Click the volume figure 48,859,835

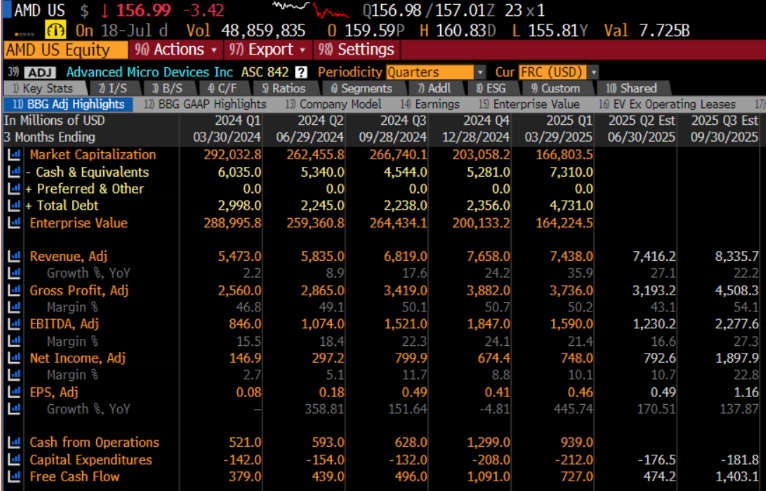coord(263,31)
